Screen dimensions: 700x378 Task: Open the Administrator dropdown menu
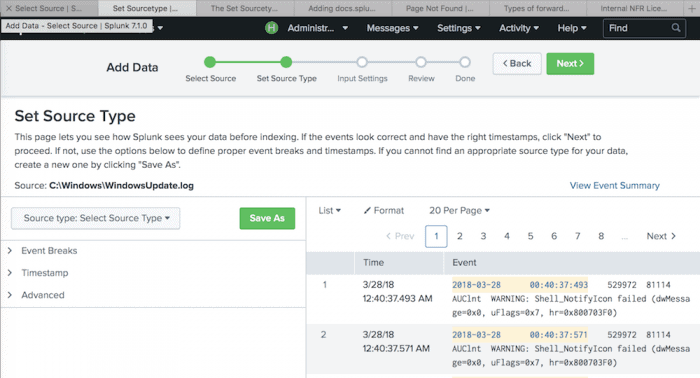pos(317,28)
